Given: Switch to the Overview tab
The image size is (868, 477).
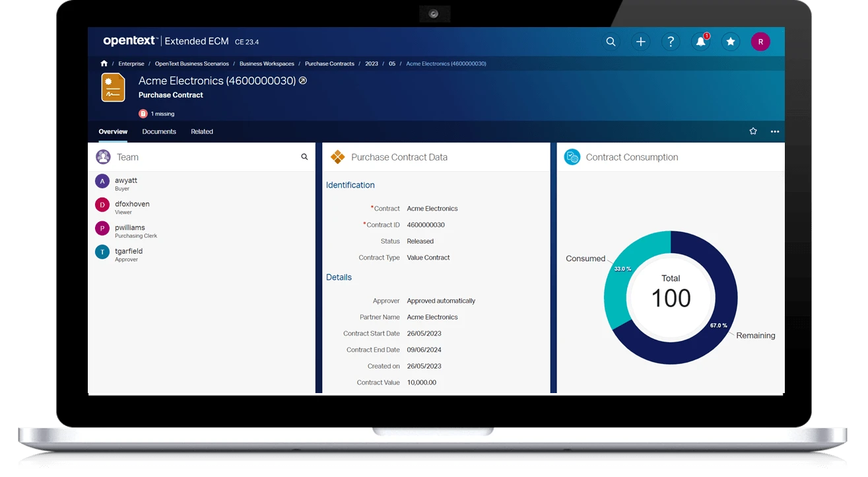Looking at the screenshot, I should click(x=113, y=131).
